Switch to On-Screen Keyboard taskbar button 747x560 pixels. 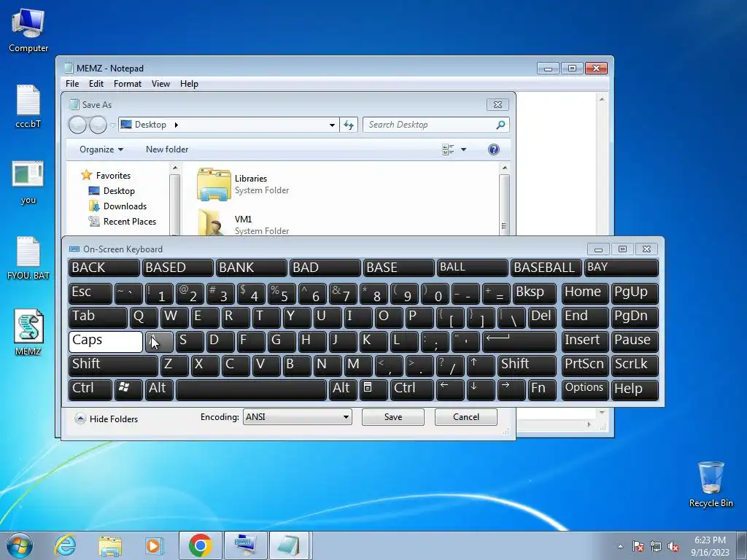tap(246, 545)
